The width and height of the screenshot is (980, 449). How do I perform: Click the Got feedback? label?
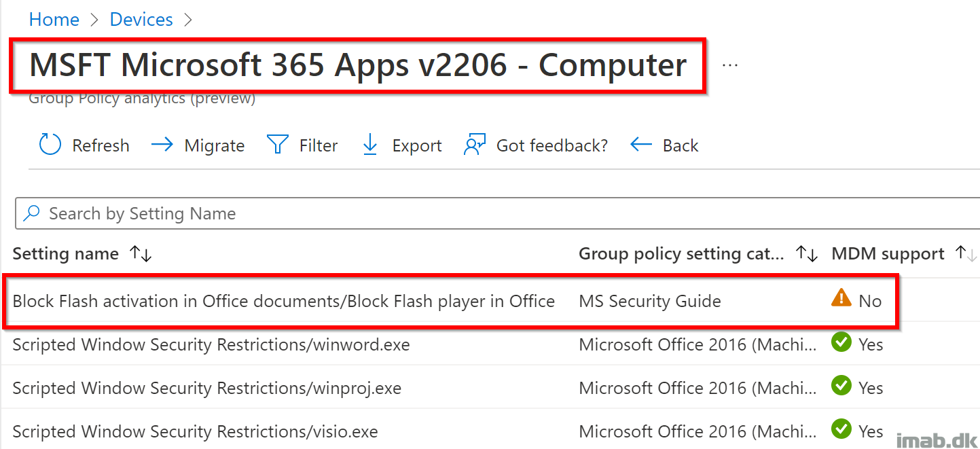click(x=552, y=145)
